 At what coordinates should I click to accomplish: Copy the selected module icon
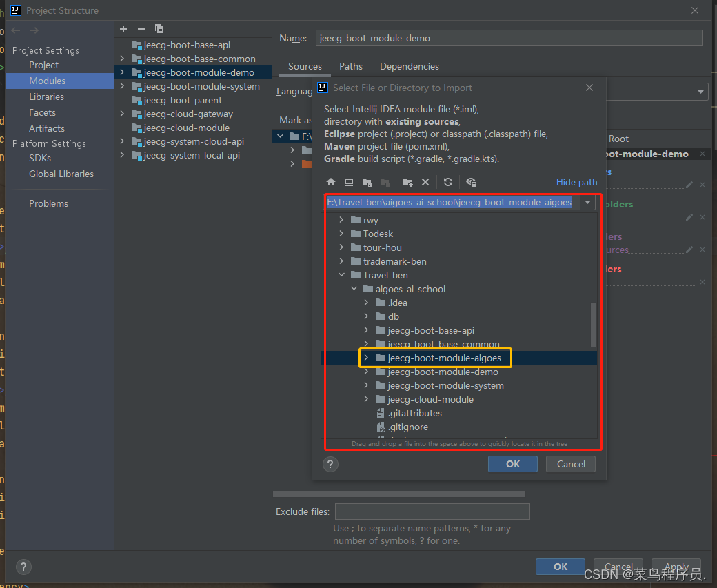pos(159,29)
